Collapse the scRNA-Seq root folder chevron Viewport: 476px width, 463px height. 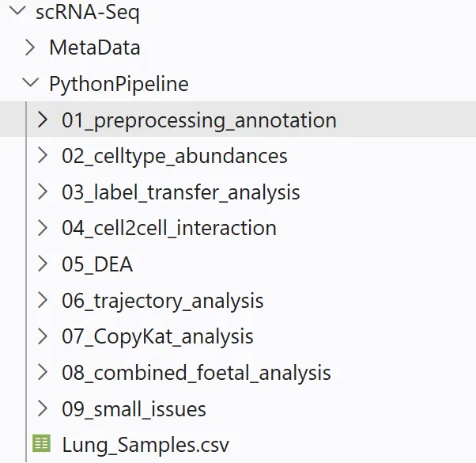point(18,13)
